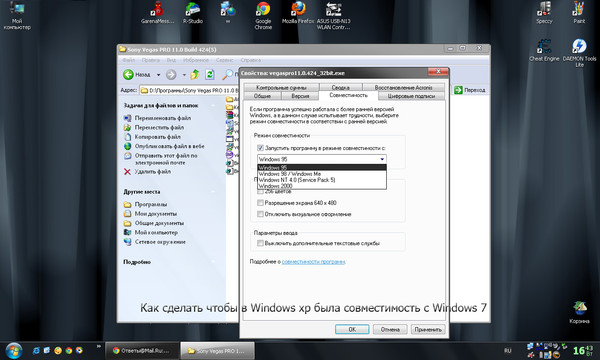600x360 pixels.
Task: Launch Cheat Engine from the desktop
Action: [544, 50]
